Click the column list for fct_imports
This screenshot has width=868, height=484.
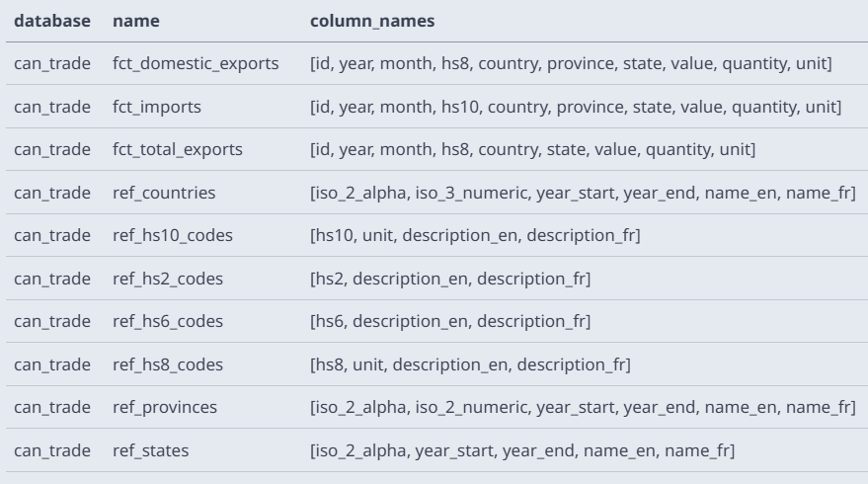pyautogui.click(x=576, y=107)
